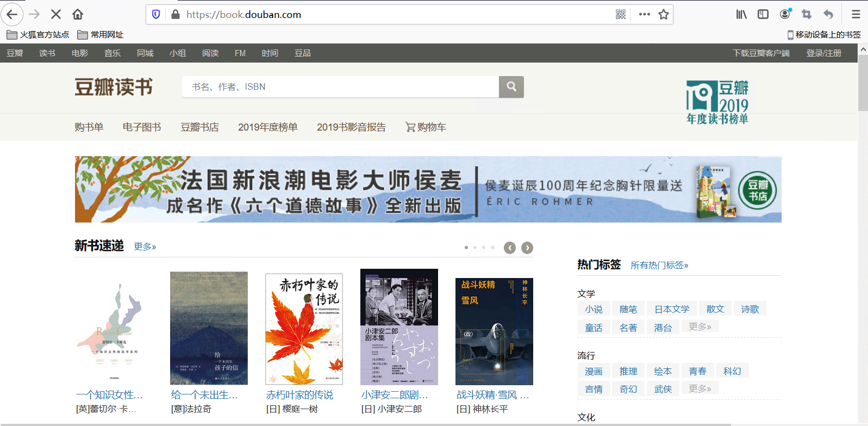Open the Firefox account avatar icon

pyautogui.click(x=785, y=14)
